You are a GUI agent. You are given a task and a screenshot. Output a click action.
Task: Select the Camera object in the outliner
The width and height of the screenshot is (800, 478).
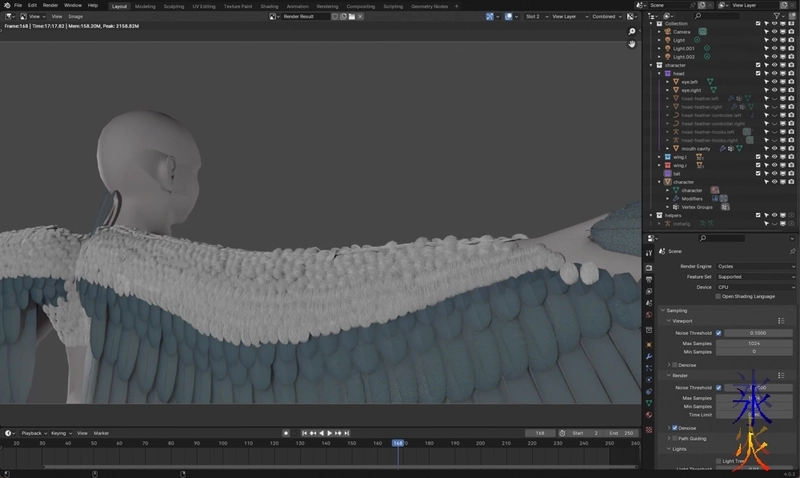click(x=682, y=31)
